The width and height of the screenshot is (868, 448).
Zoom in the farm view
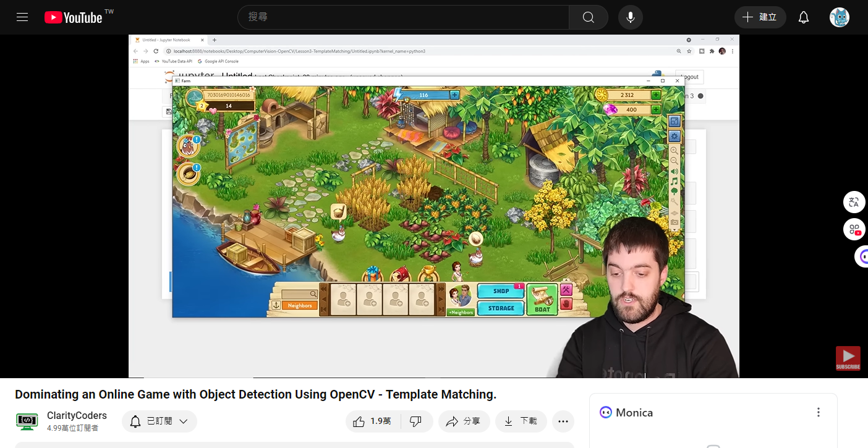pyautogui.click(x=674, y=150)
